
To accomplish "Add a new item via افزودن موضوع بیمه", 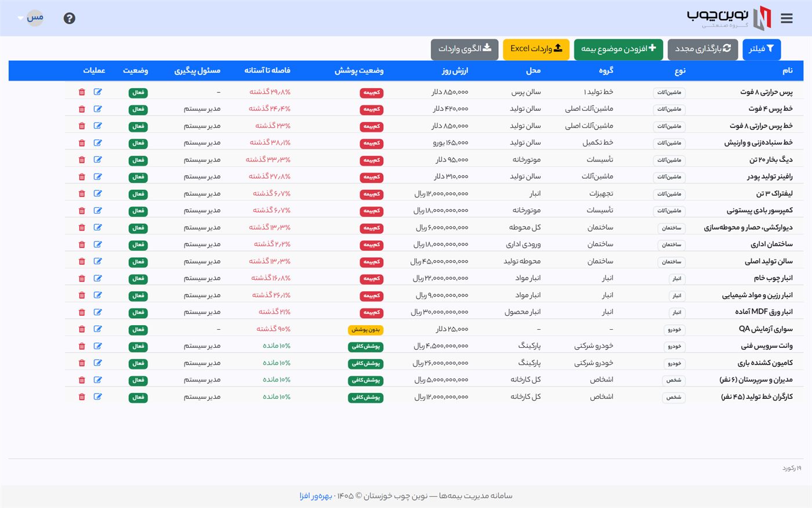I will [x=618, y=49].
